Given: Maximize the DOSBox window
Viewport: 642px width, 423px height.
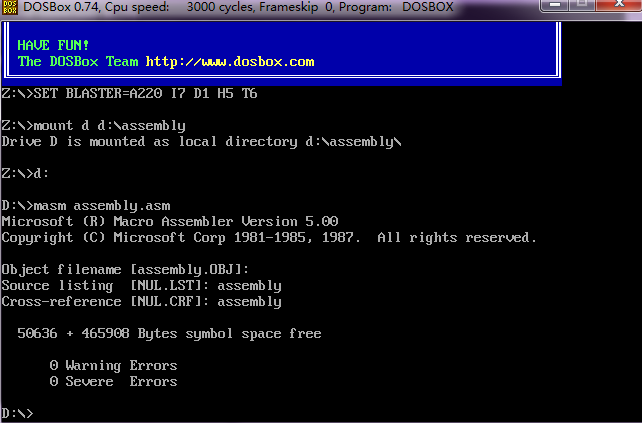Looking at the screenshot, I should (582, 5).
